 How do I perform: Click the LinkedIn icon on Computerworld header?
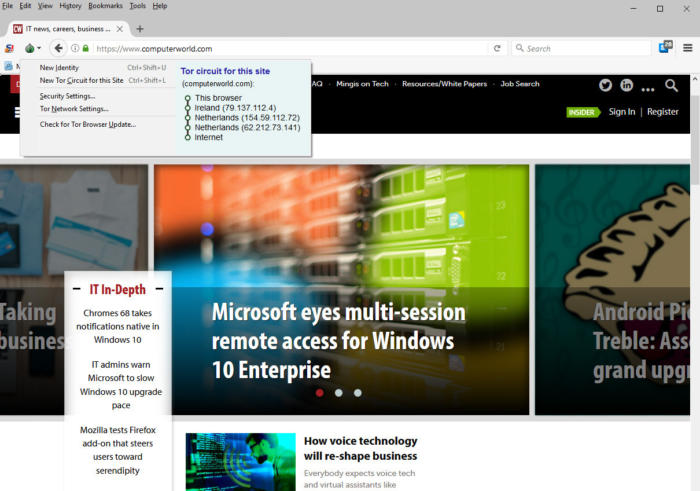(x=626, y=85)
